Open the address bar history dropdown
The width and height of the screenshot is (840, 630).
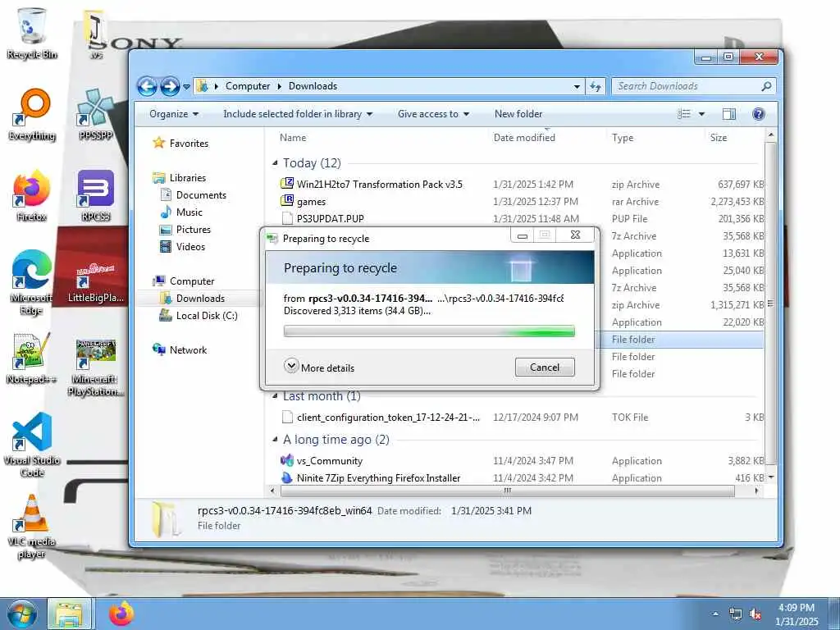coord(577,86)
